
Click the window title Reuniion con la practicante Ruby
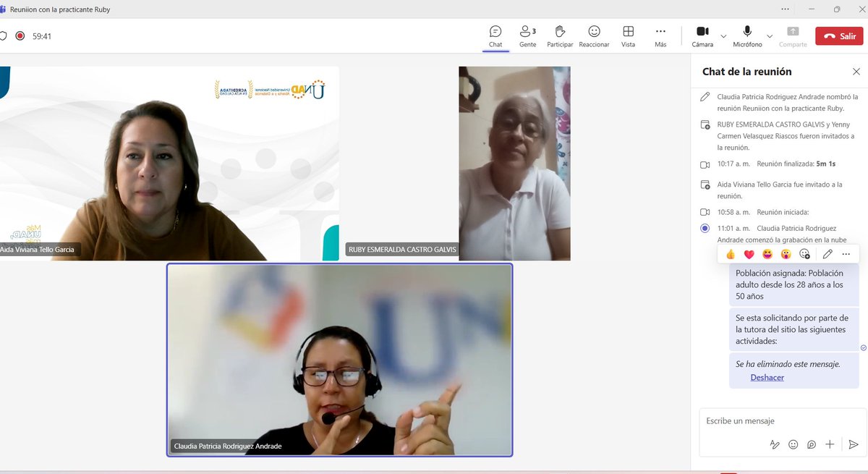coord(60,9)
